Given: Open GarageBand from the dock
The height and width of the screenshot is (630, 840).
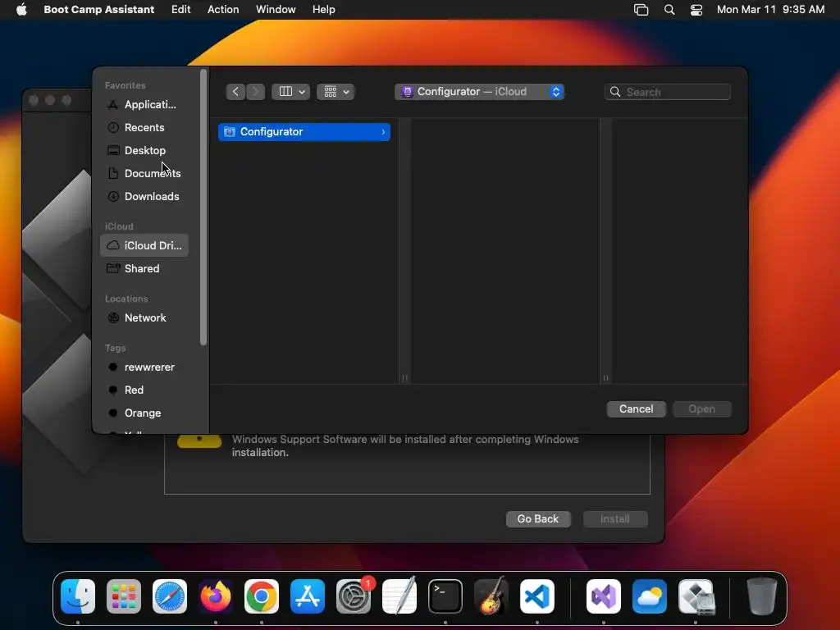Looking at the screenshot, I should point(491,596).
